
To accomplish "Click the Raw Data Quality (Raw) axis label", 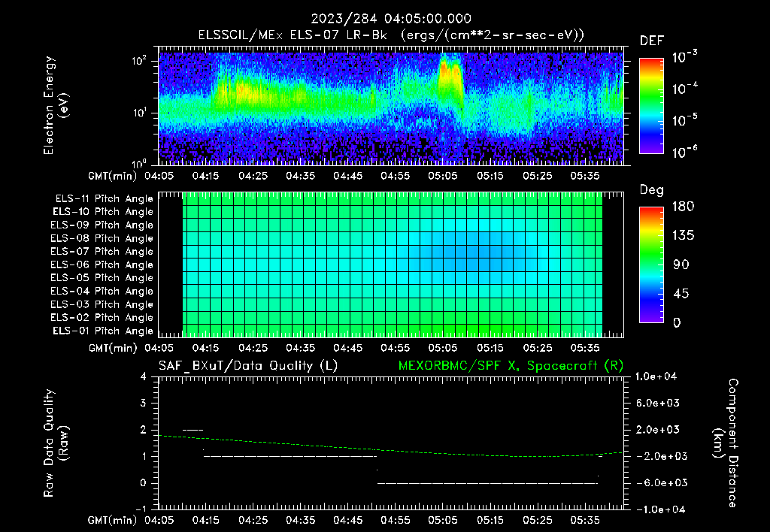I will pos(56,443).
